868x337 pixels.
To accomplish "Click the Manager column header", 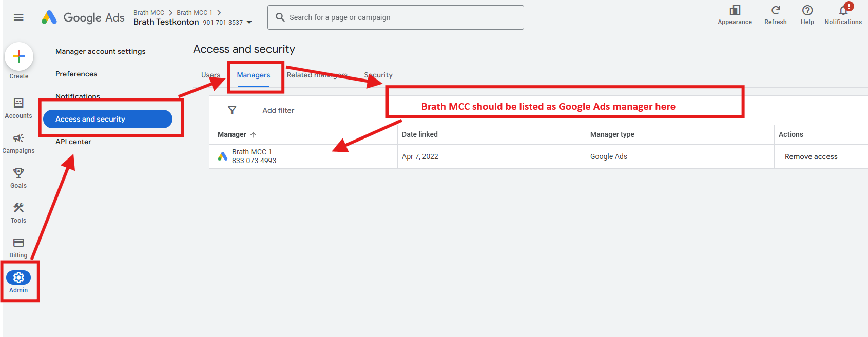I will pyautogui.click(x=232, y=134).
